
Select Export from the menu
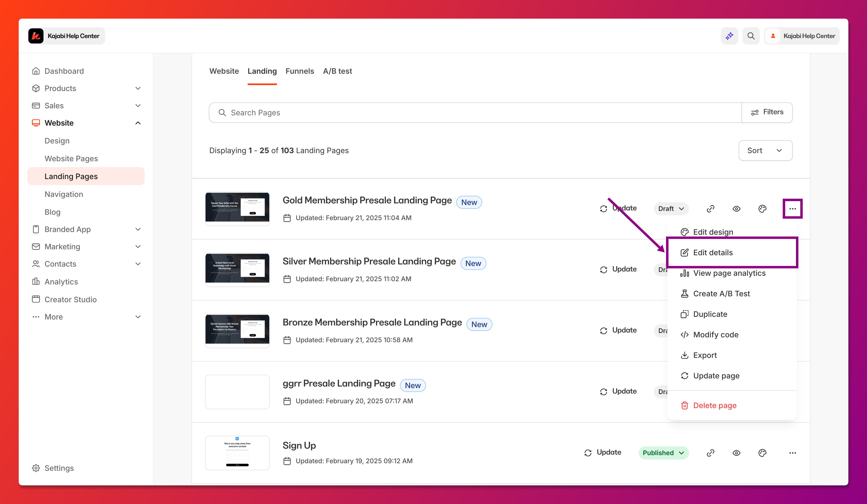732,355
